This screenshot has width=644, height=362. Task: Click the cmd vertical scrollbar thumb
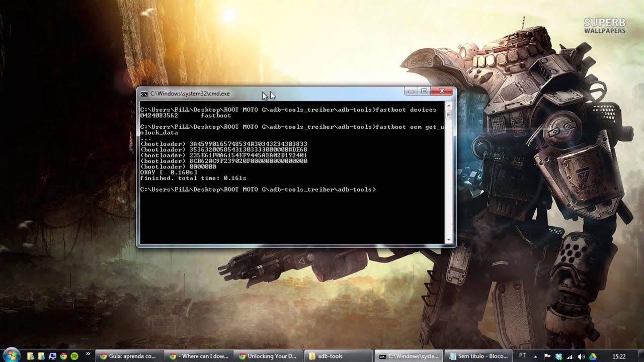tap(449, 115)
